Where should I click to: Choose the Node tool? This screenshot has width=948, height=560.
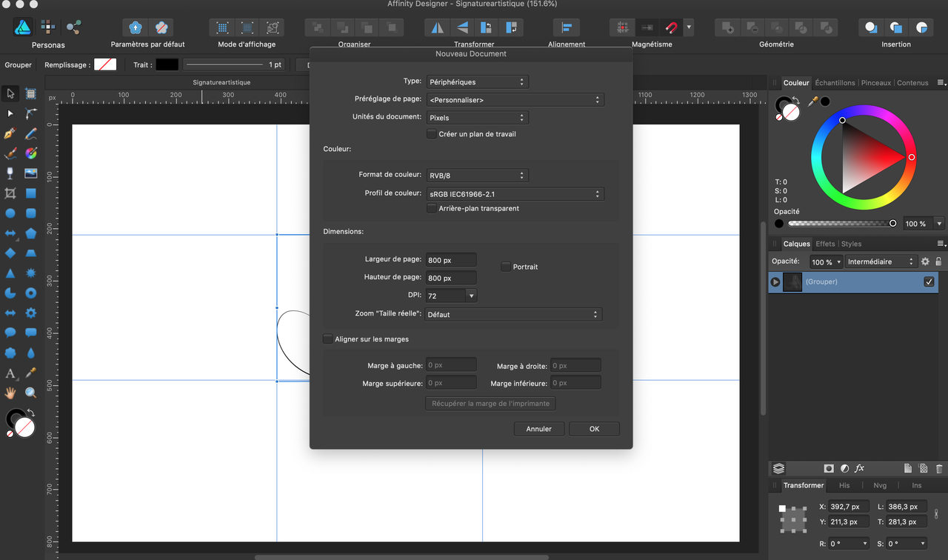click(10, 113)
